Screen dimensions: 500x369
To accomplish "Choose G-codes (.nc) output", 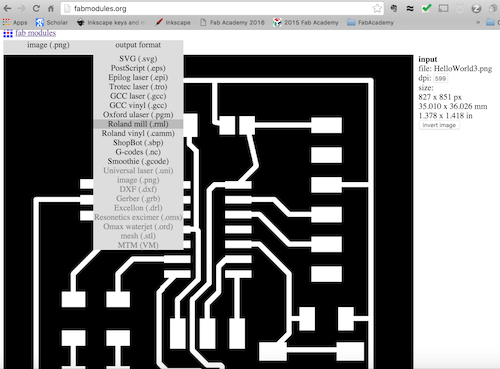I will click(x=138, y=152).
